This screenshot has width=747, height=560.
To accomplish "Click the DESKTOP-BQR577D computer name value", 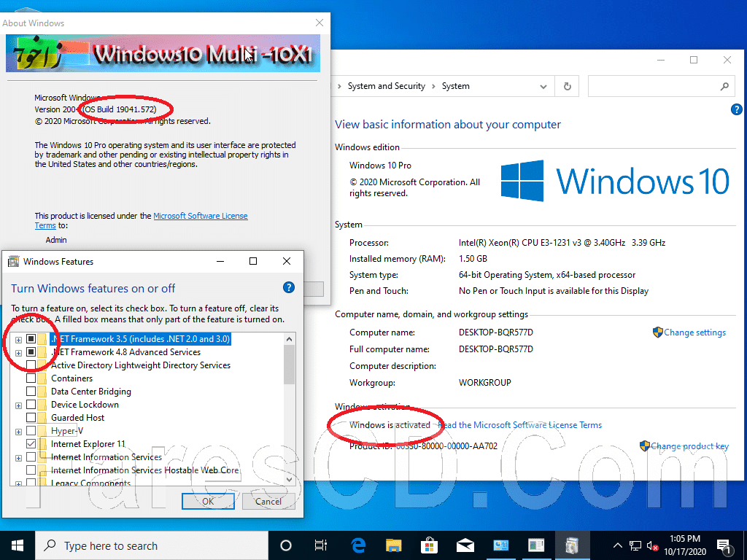I will coord(495,332).
